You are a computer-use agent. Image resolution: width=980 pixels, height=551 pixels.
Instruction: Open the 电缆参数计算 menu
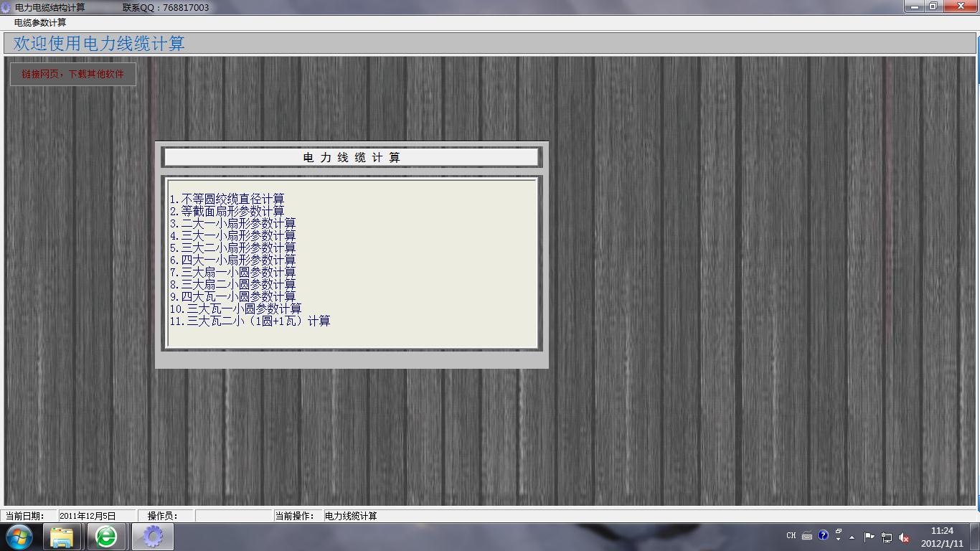point(40,23)
